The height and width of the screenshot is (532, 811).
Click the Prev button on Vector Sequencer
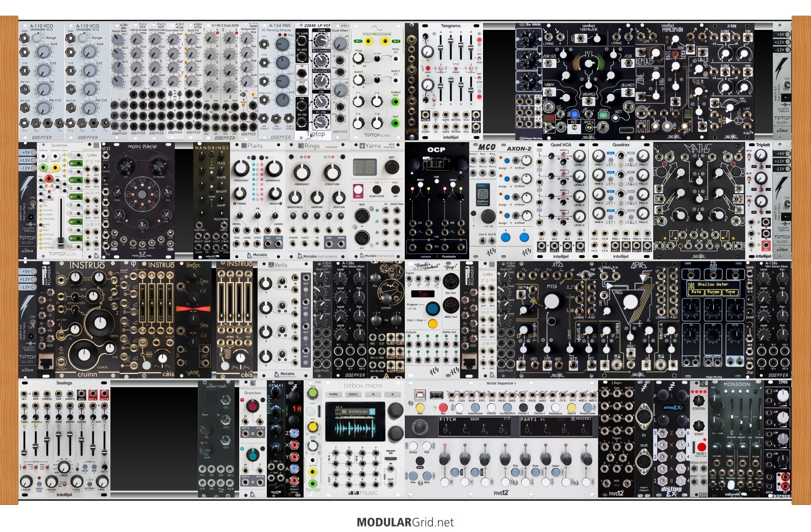pyautogui.click(x=413, y=476)
